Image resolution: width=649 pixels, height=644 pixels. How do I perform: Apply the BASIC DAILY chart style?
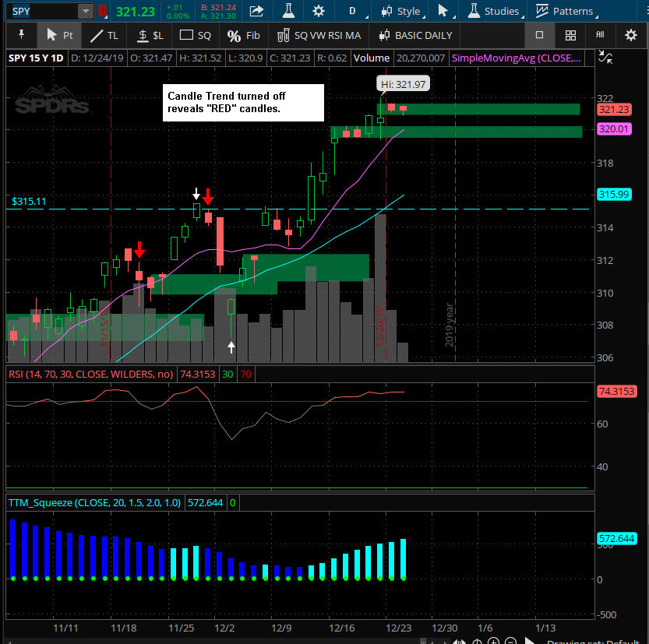tap(414, 35)
